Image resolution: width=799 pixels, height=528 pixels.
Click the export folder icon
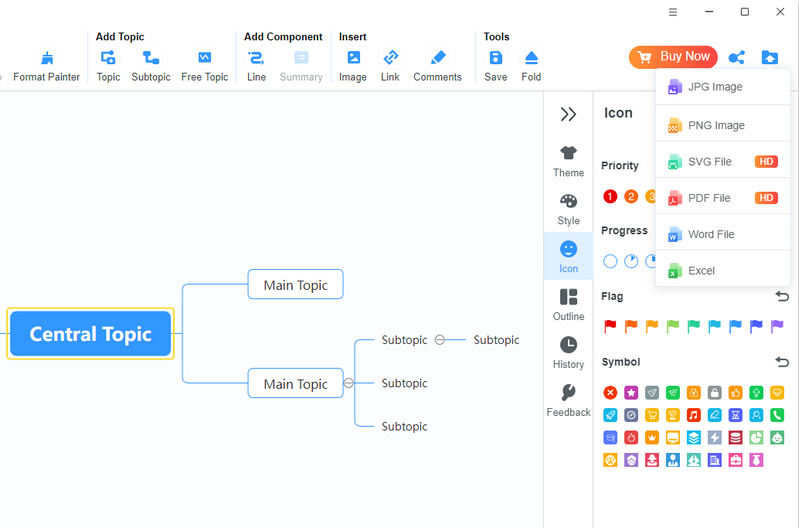click(x=769, y=57)
